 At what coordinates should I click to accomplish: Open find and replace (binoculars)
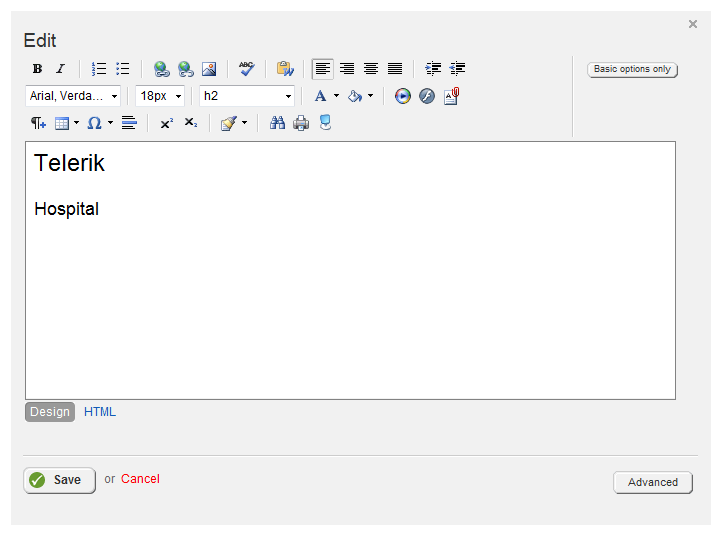click(x=277, y=123)
